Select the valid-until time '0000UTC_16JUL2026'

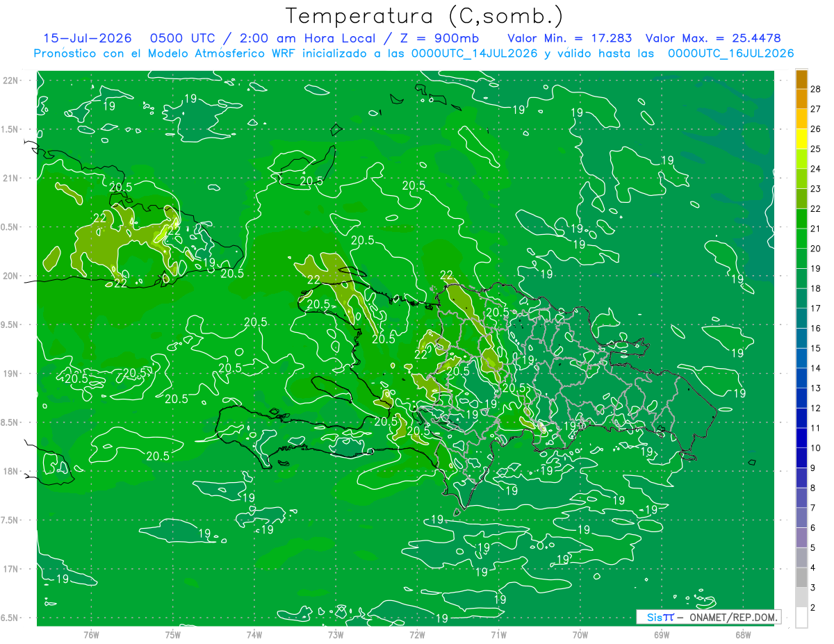tap(730, 53)
